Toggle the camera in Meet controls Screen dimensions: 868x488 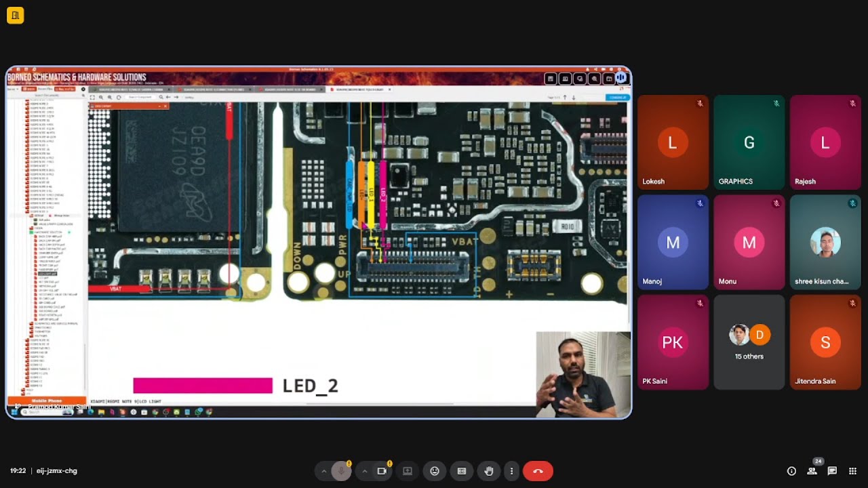tap(382, 471)
